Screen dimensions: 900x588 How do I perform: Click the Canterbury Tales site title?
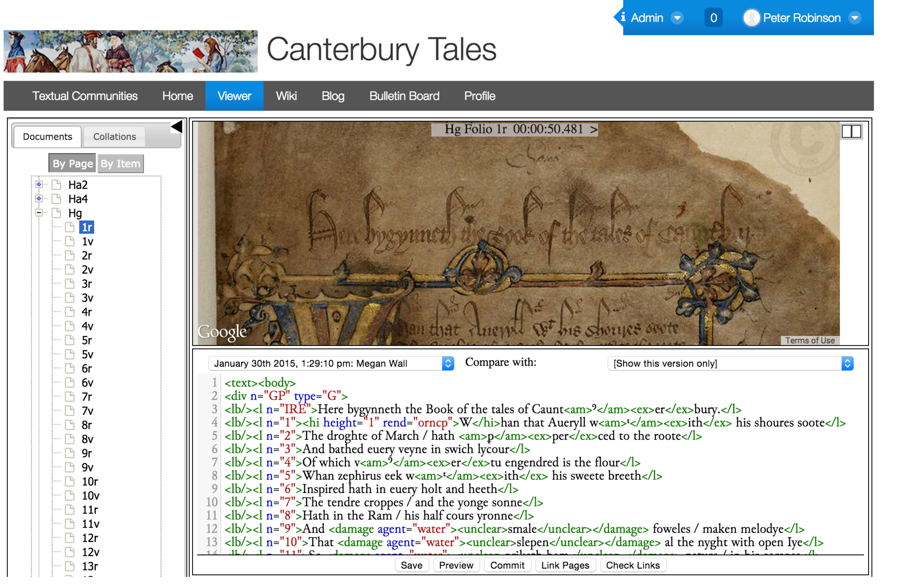(x=382, y=49)
